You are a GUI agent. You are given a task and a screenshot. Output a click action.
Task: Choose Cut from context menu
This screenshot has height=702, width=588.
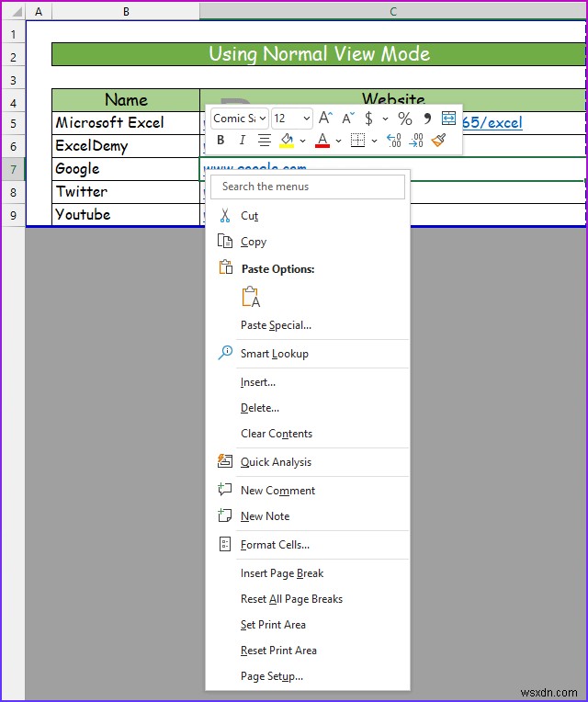pos(308,216)
